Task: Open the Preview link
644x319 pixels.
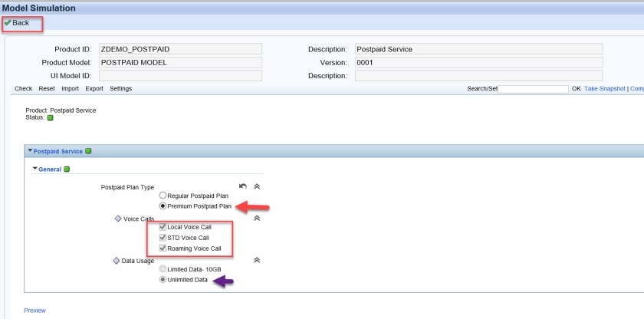Action: click(35, 311)
